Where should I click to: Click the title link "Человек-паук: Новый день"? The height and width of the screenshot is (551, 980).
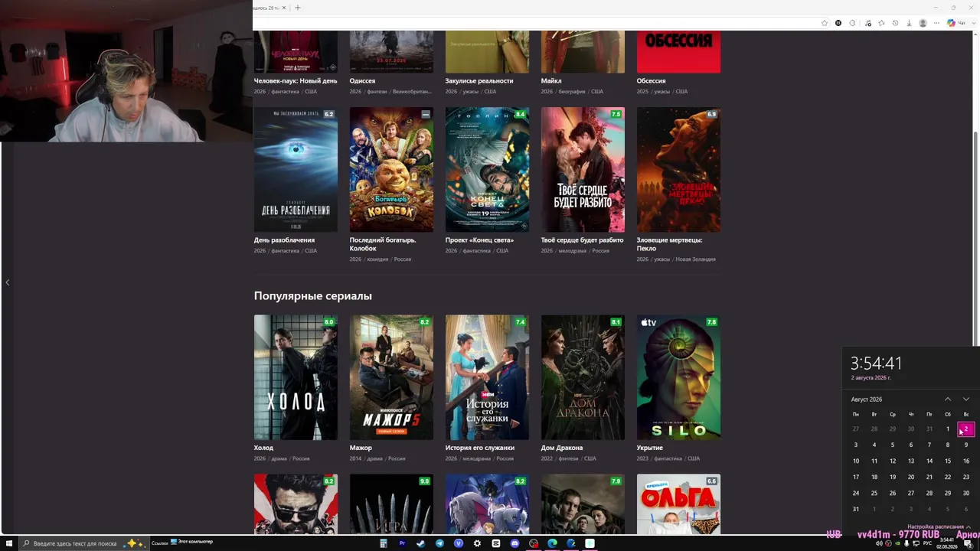tap(296, 80)
